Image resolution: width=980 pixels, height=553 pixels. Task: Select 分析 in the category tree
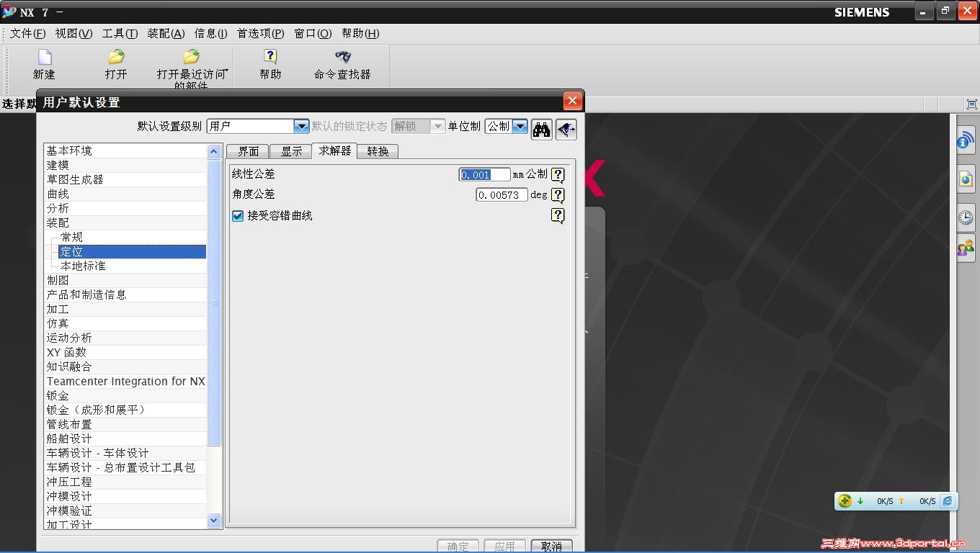pos(58,208)
